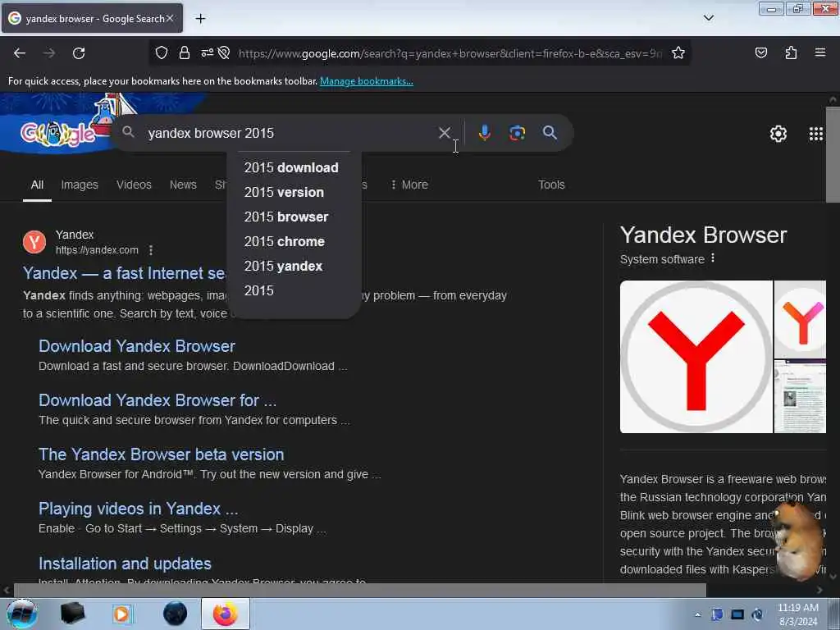
Task: Open Google quick settings gear
Action: tap(778, 134)
